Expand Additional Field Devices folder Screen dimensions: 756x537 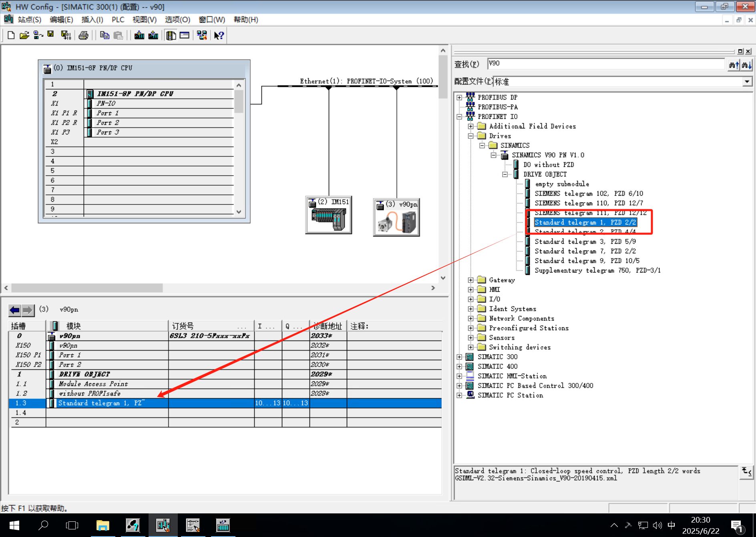click(471, 126)
